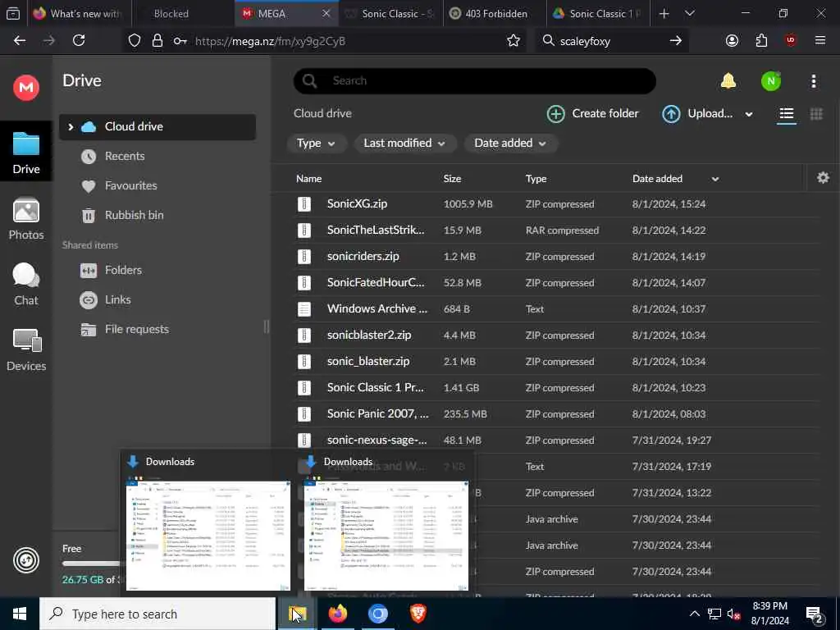Open the column settings gear icon

(x=824, y=178)
